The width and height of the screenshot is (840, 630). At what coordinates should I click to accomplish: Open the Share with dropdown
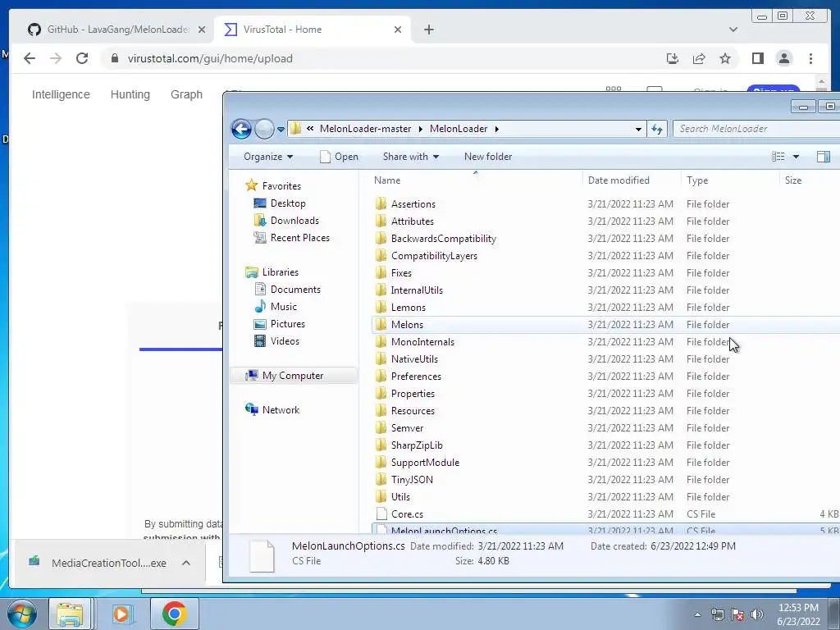[411, 157]
